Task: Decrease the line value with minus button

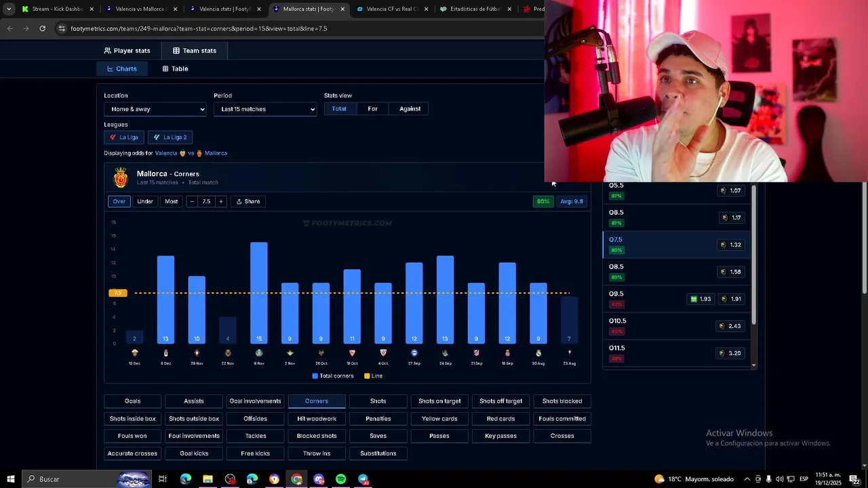Action: 192,201
